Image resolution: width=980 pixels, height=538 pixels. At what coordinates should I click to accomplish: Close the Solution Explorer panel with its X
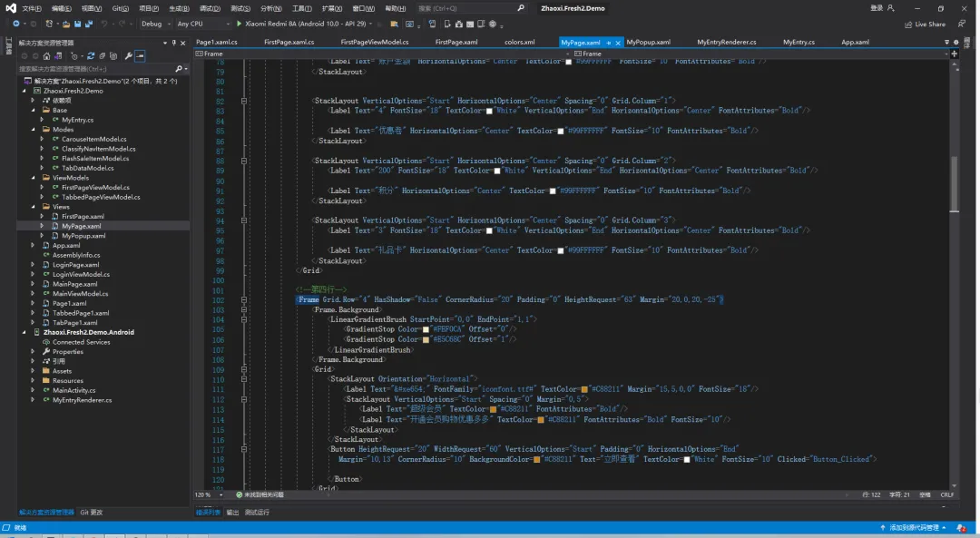[182, 43]
